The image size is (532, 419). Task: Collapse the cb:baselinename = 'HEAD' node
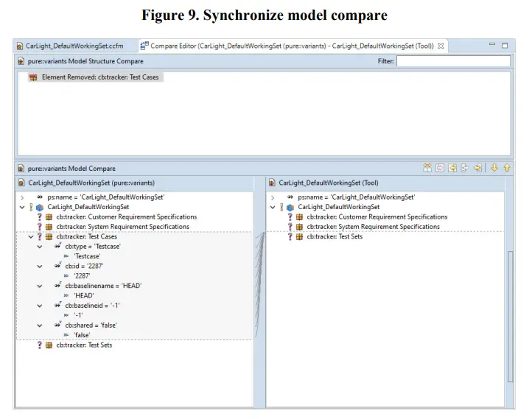[x=40, y=286]
